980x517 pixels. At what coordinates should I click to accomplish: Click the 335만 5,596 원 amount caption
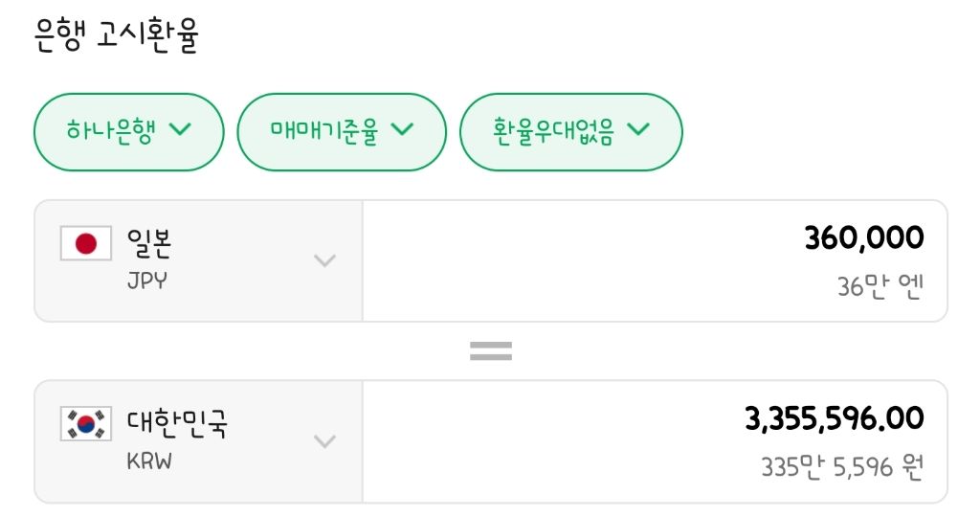(841, 467)
